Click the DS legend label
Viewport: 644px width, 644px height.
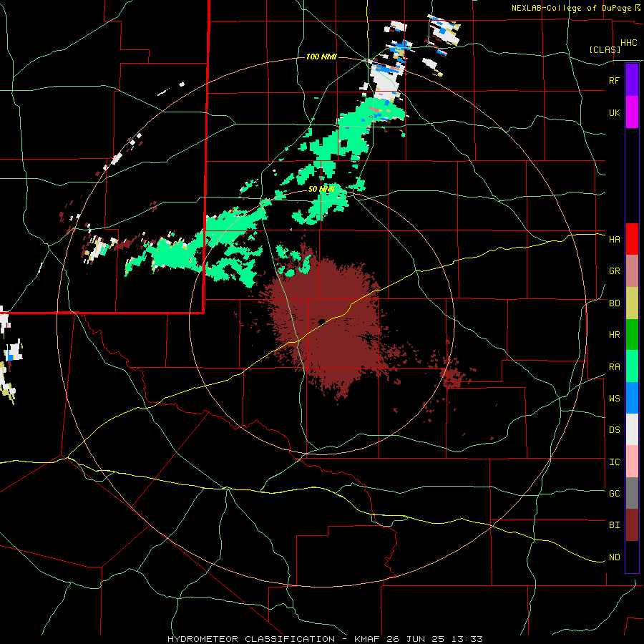point(614,430)
